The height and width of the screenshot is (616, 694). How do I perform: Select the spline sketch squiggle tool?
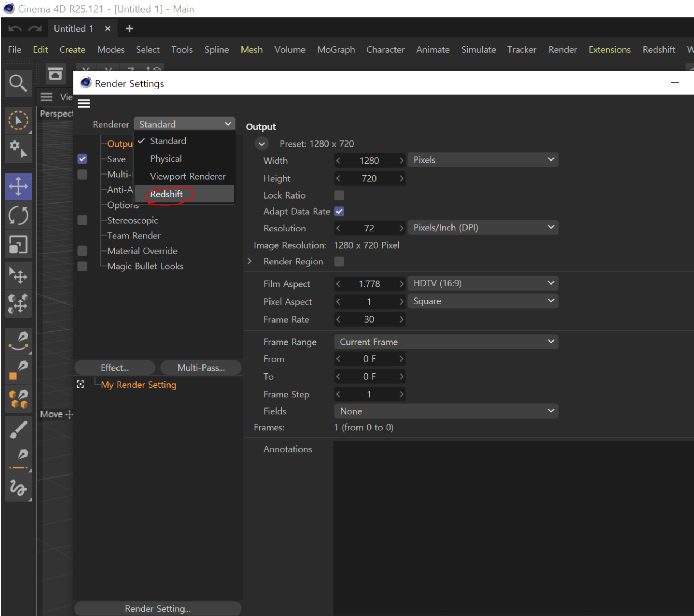click(19, 488)
